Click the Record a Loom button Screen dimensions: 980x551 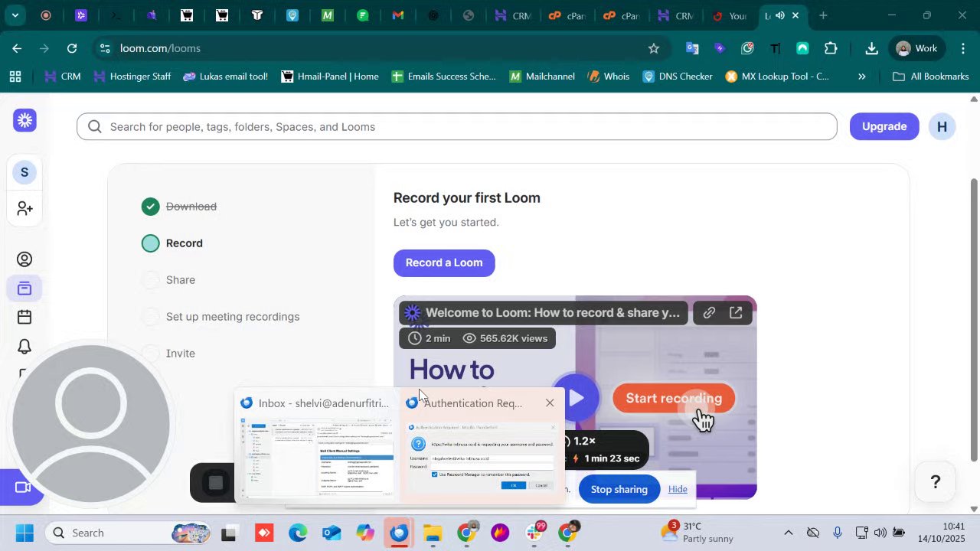click(x=444, y=262)
